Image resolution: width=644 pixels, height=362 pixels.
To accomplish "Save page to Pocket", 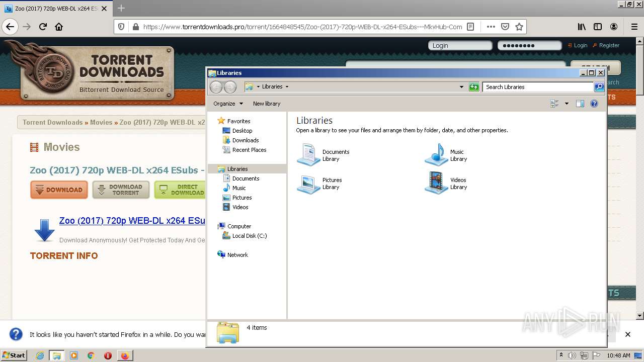I will coord(505,27).
